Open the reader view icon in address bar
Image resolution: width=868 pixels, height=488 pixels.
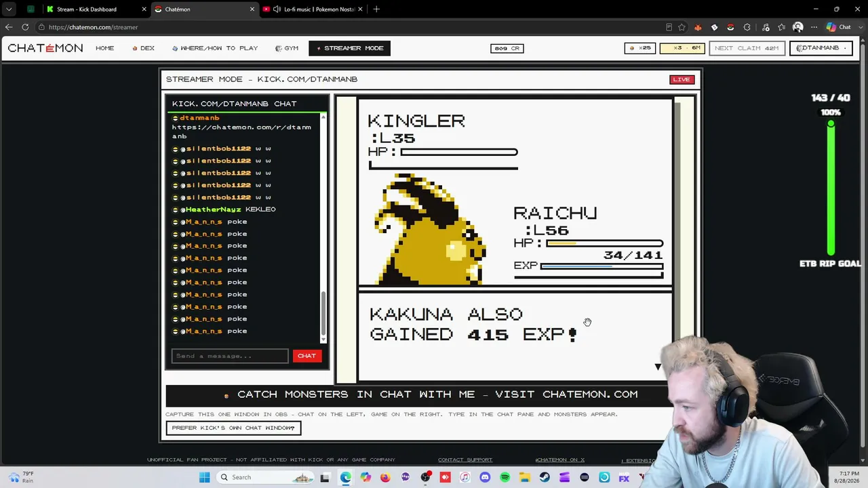point(669,27)
